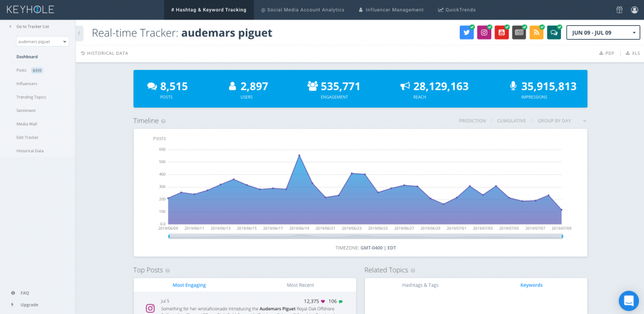Open the gift icon in header
The width and height of the screenshot is (644, 314).
(x=619, y=10)
